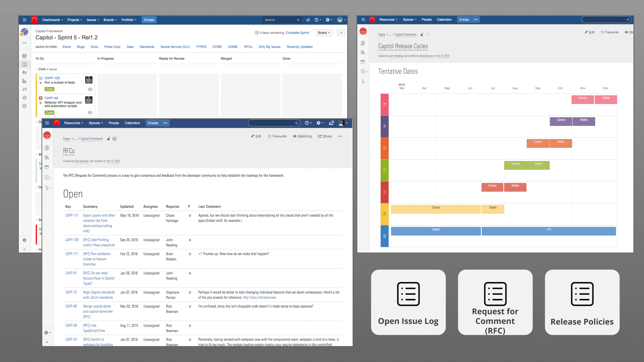Collapse the board header with the chevrons button
This screenshot has height=362, width=644.
[x=341, y=33]
